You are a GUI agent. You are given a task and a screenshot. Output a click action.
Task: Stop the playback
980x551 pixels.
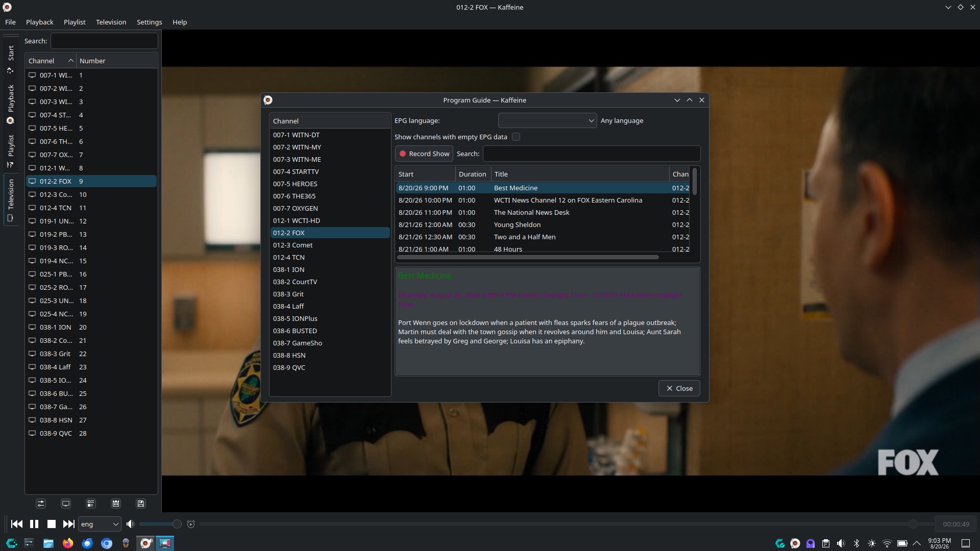tap(51, 524)
